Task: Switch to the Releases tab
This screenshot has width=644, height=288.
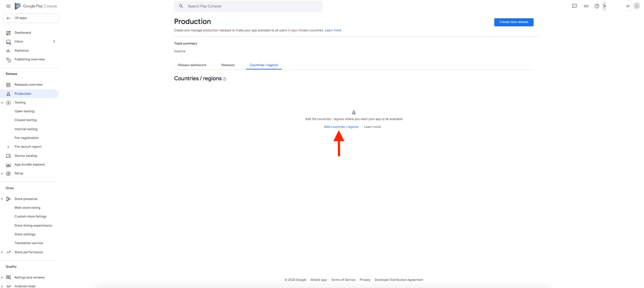Action: pyautogui.click(x=228, y=65)
